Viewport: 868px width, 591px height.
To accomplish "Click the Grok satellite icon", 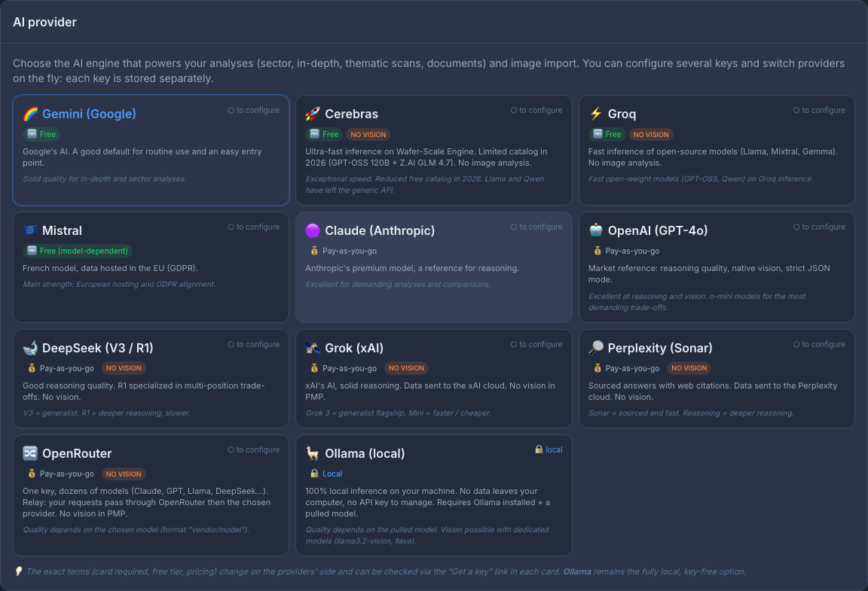I will 313,348.
